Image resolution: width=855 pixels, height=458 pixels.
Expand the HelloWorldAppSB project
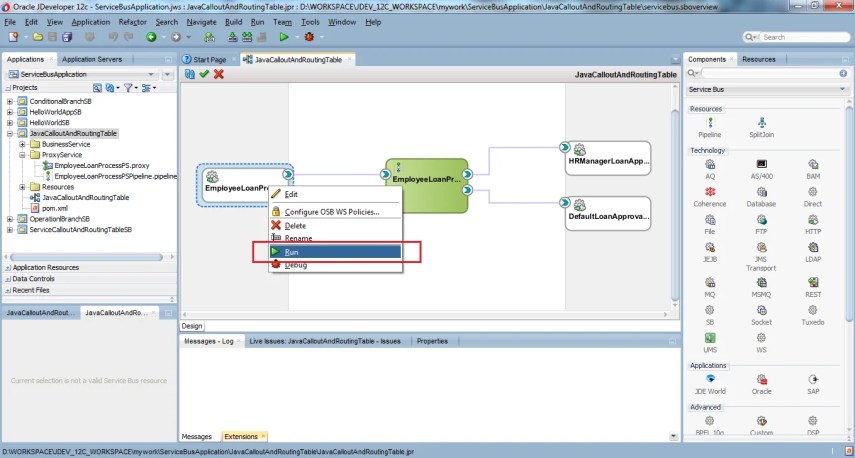[x=10, y=112]
